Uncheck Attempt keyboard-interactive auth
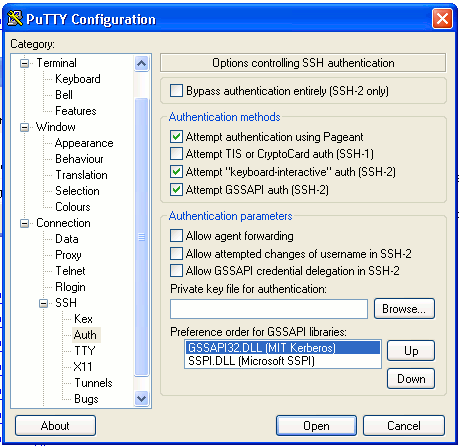This screenshot has width=459, height=446. [176, 172]
